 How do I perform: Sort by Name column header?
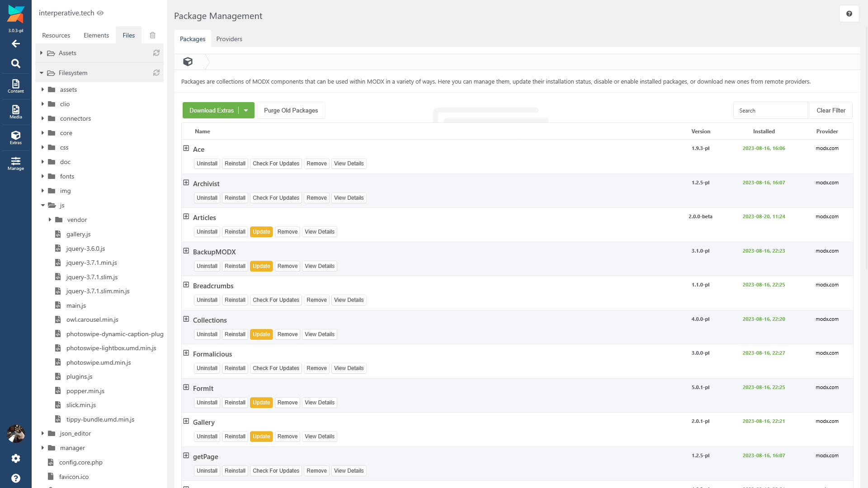point(203,131)
